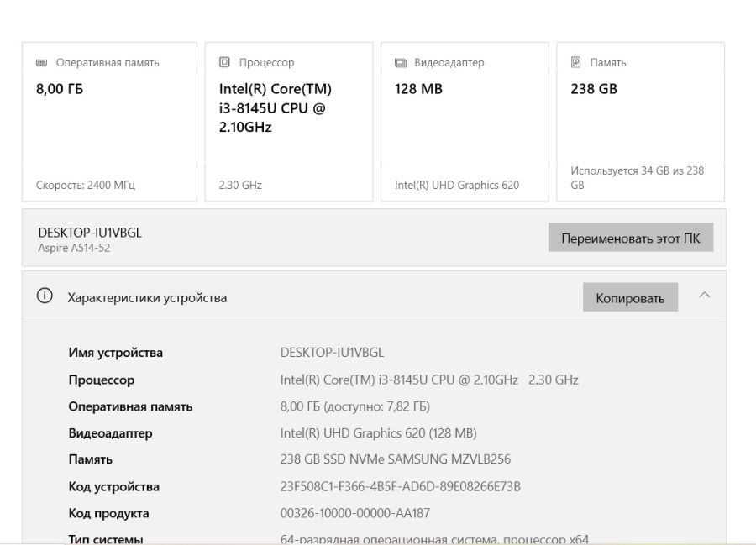Click the Характеристики устройства header title
Image resolution: width=756 pixels, height=545 pixels.
(147, 298)
